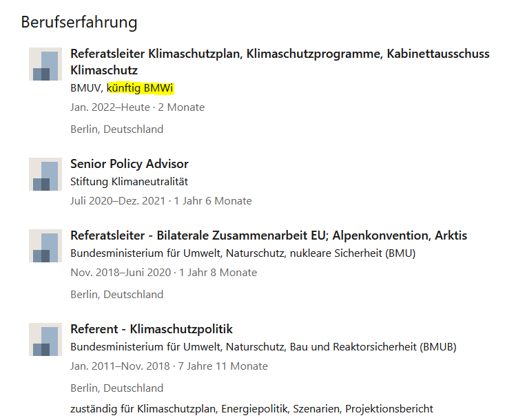Viewport: 525px width, 420px height.
Task: Open Referatsleiter Bilaterale Zusammenarbeit EU title
Action: coord(269,235)
